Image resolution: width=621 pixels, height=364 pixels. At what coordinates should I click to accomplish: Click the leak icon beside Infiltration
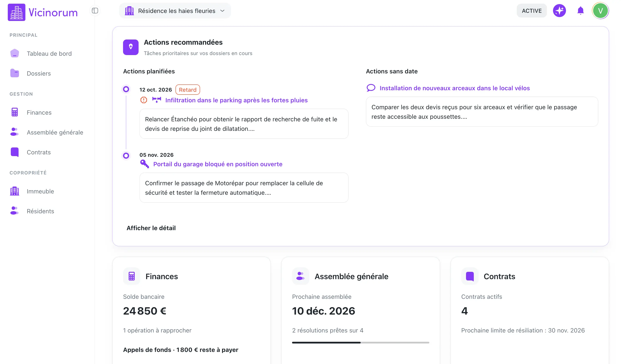[156, 100]
